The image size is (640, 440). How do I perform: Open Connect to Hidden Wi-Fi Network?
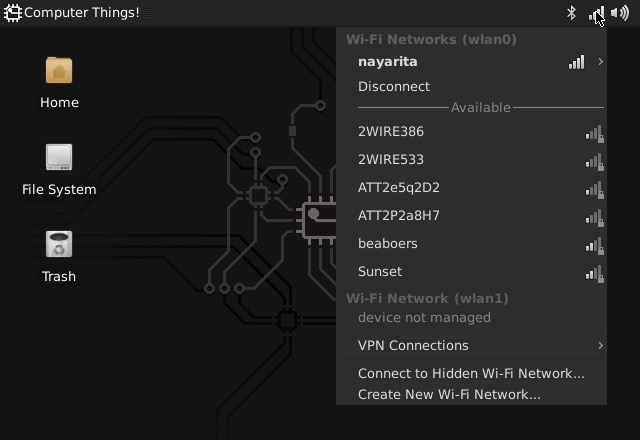click(x=471, y=374)
